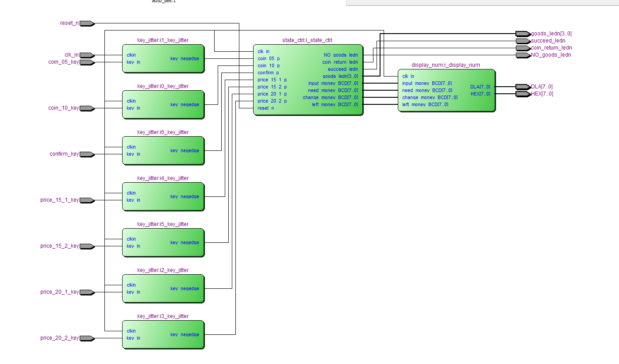The image size is (619, 364).
Task: Select the display_num:i_display_num block title
Action: click(446, 65)
